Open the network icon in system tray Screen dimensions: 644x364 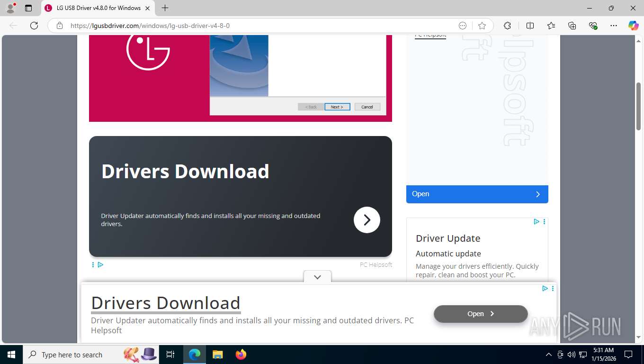tap(583, 355)
